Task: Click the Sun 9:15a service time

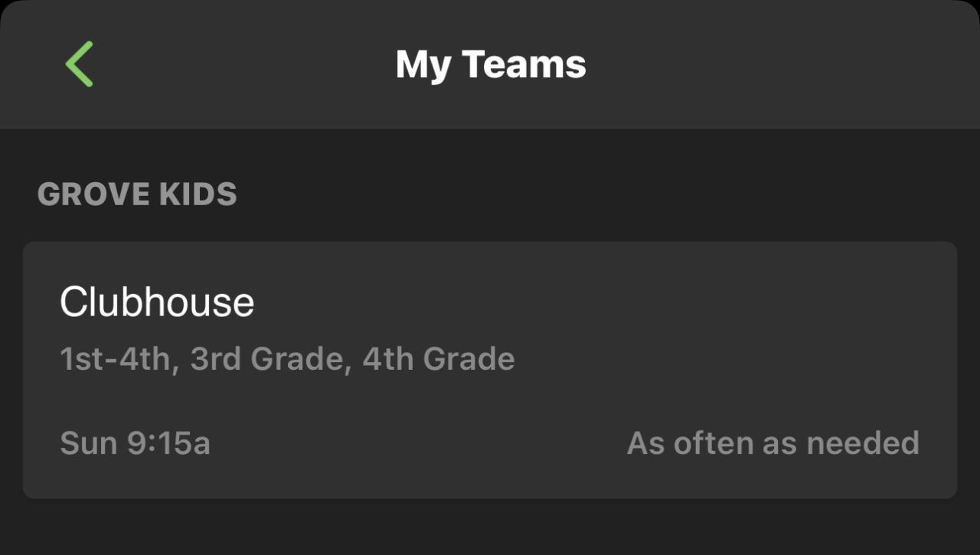Action: coord(135,443)
